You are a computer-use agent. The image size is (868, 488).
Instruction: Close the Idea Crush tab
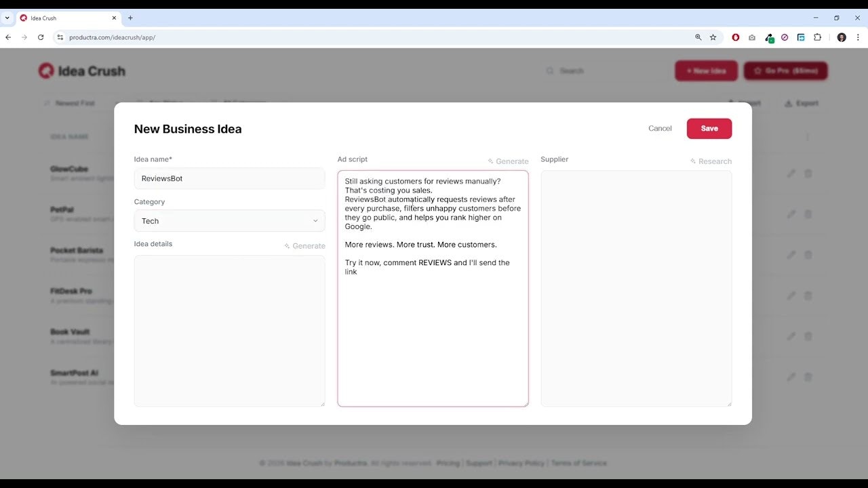click(x=115, y=18)
